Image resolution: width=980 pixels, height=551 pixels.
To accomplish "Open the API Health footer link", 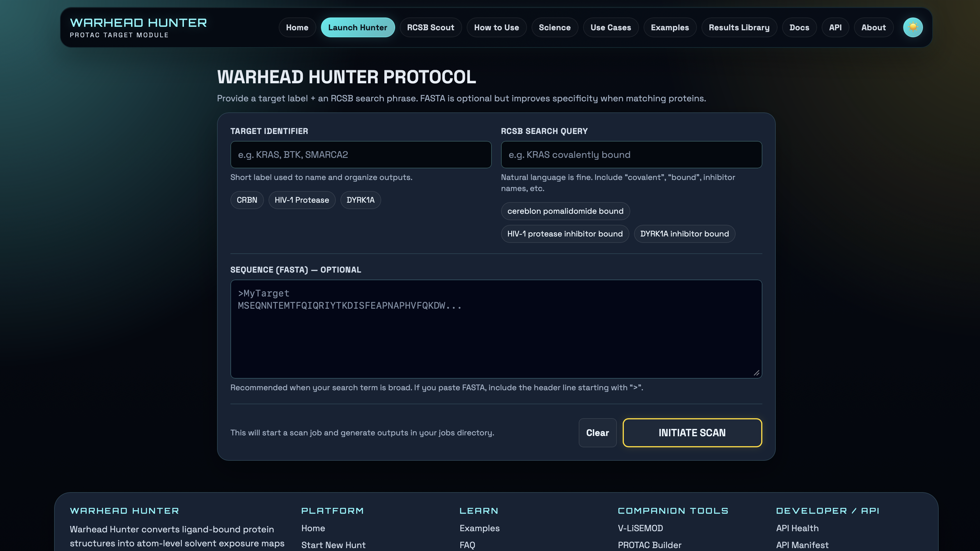I will 797,528.
